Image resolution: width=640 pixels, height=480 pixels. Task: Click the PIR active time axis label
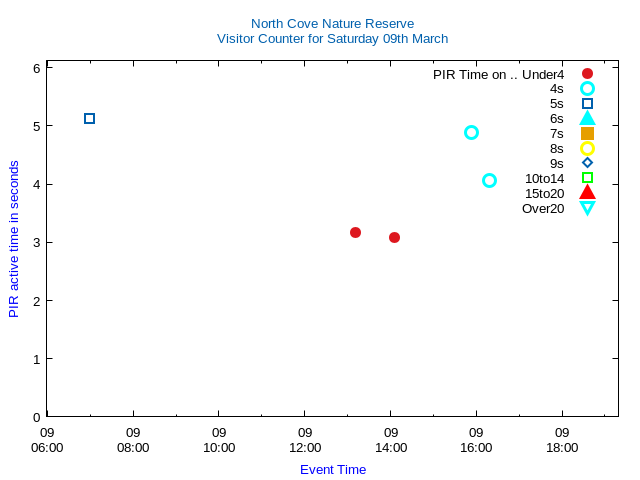click(x=14, y=239)
